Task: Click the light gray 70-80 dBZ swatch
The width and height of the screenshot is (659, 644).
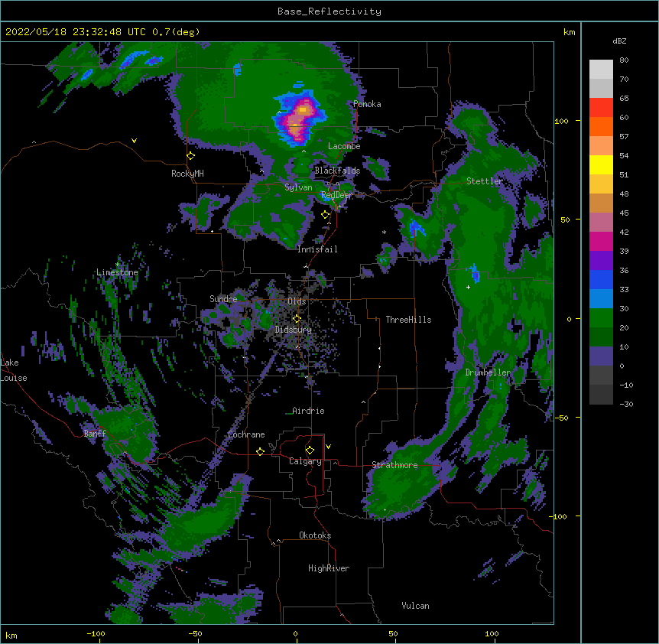Action: pyautogui.click(x=601, y=70)
